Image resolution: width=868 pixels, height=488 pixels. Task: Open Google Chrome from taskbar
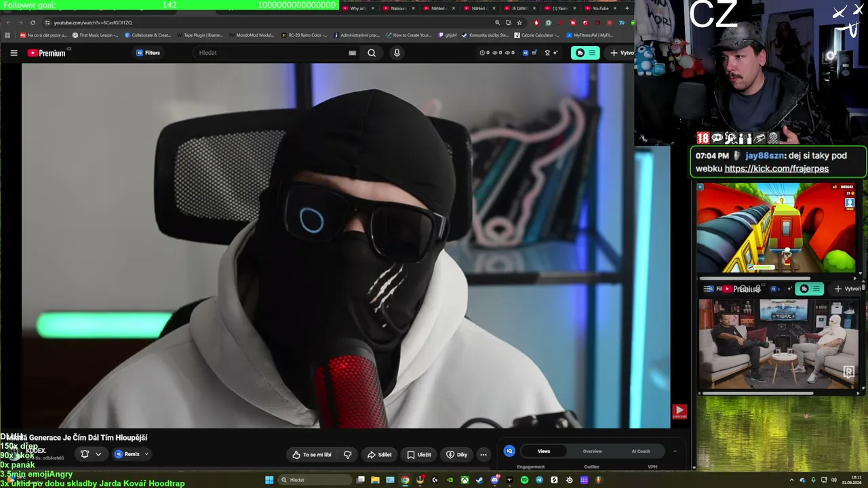click(405, 480)
